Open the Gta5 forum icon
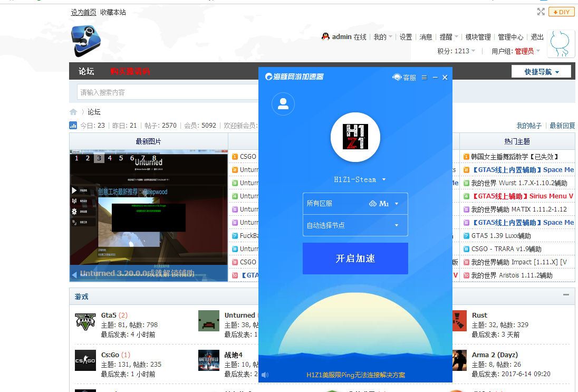578x392 pixels. (x=85, y=321)
